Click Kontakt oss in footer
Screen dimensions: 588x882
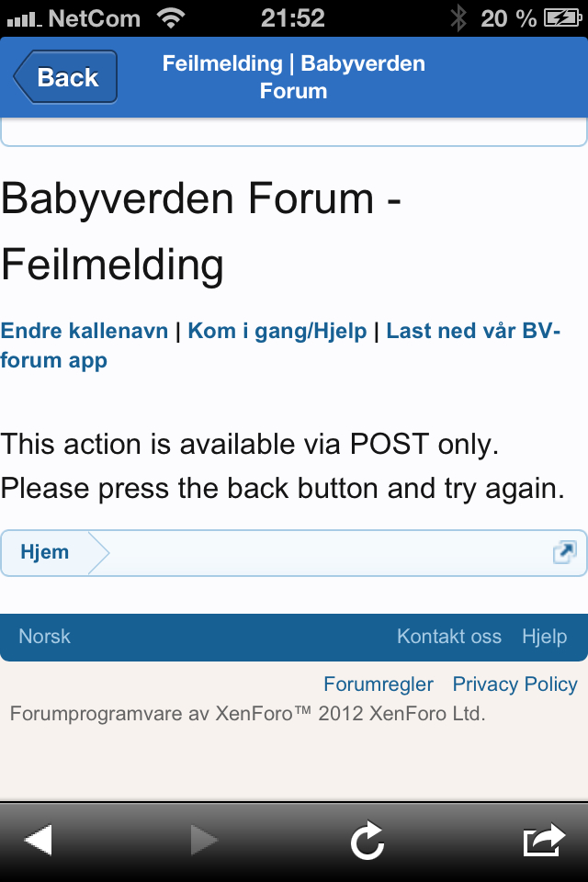coord(449,636)
